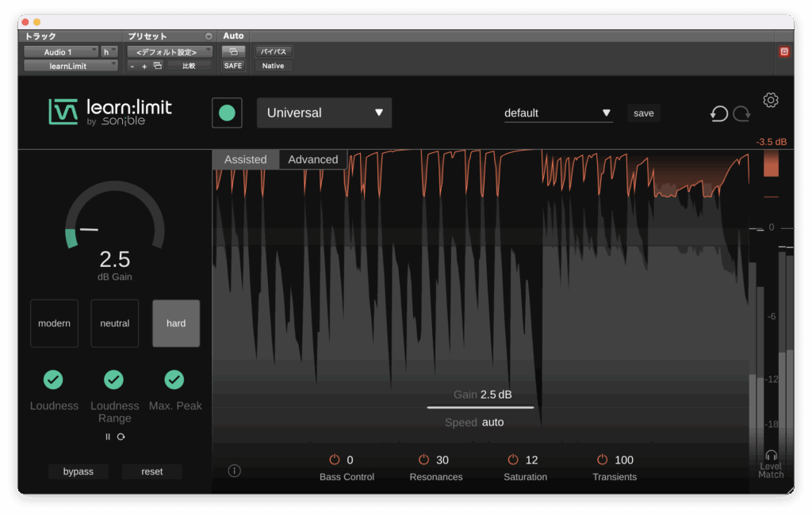
Task: Undo the last change
Action: coord(719,113)
